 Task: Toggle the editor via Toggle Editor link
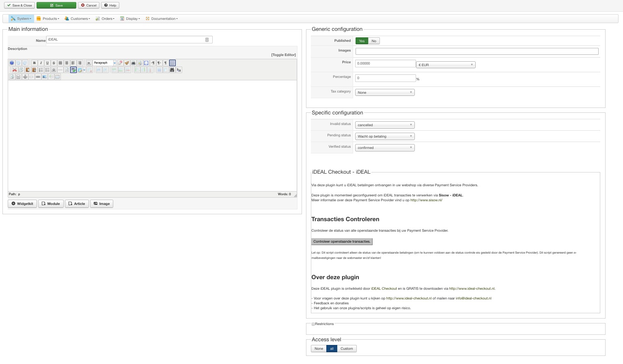(283, 55)
